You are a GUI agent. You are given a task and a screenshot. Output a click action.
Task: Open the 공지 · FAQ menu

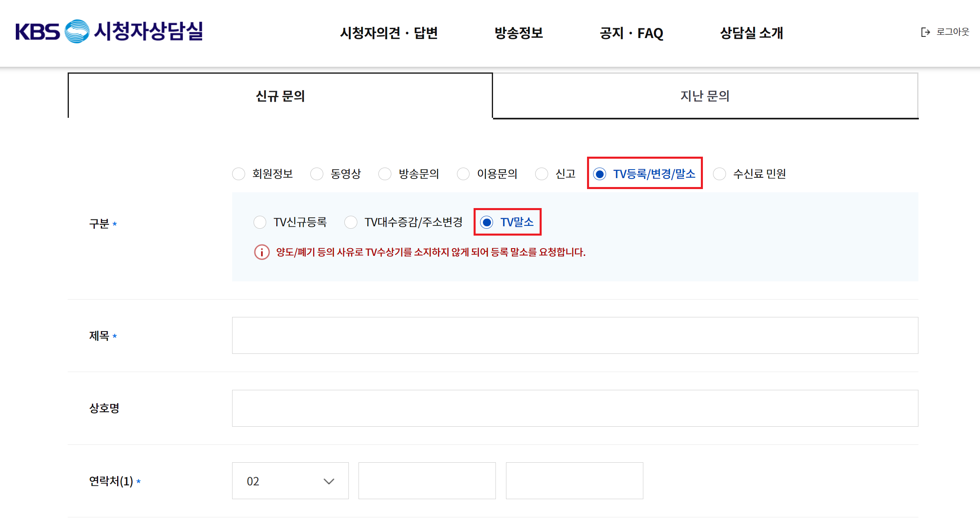(631, 33)
